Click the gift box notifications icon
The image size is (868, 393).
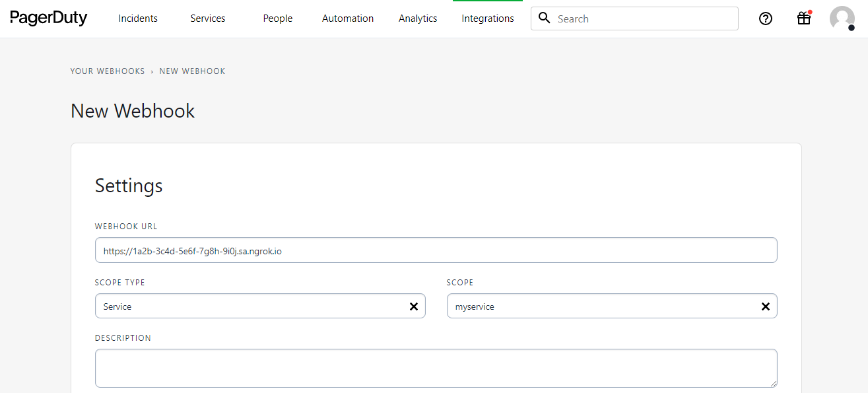click(803, 18)
